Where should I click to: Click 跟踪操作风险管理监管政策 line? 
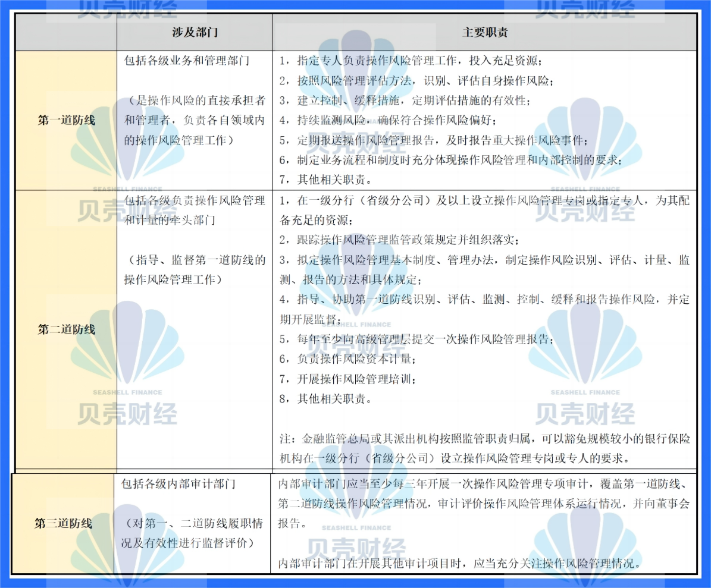pyautogui.click(x=399, y=240)
